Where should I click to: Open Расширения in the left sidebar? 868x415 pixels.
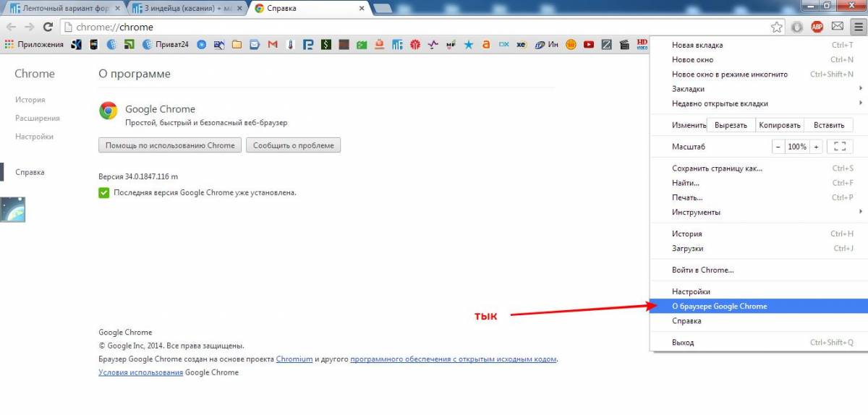38,118
